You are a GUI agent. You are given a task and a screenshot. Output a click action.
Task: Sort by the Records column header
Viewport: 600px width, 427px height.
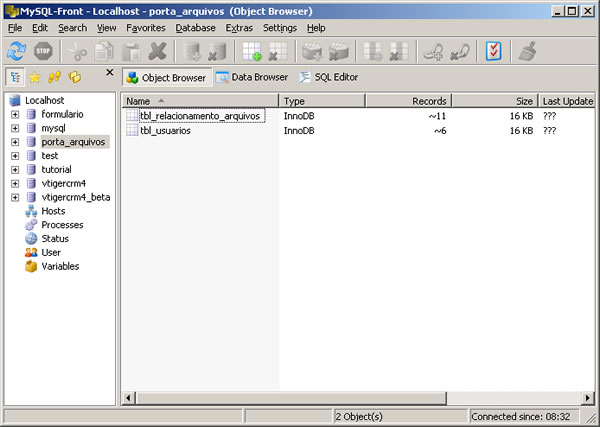(x=409, y=101)
